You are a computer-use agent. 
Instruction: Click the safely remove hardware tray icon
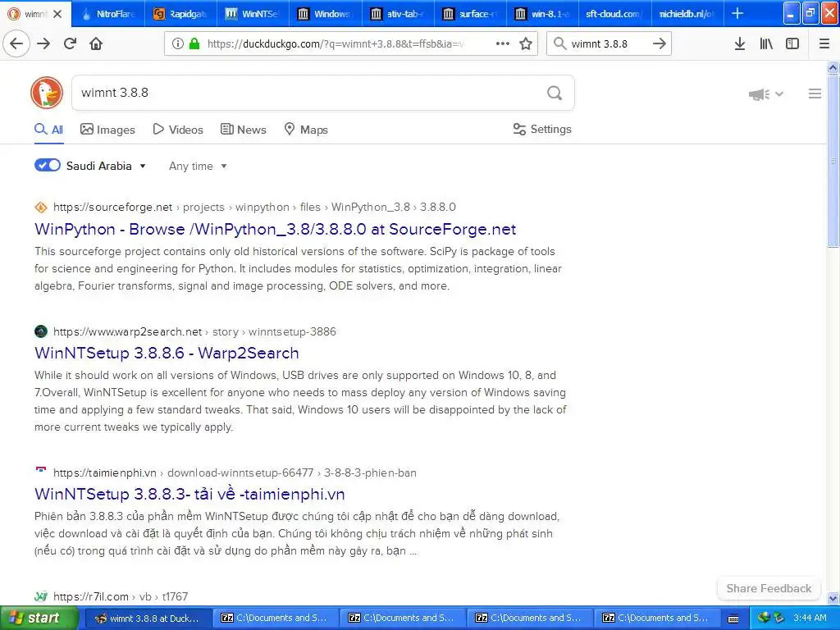(x=779, y=618)
